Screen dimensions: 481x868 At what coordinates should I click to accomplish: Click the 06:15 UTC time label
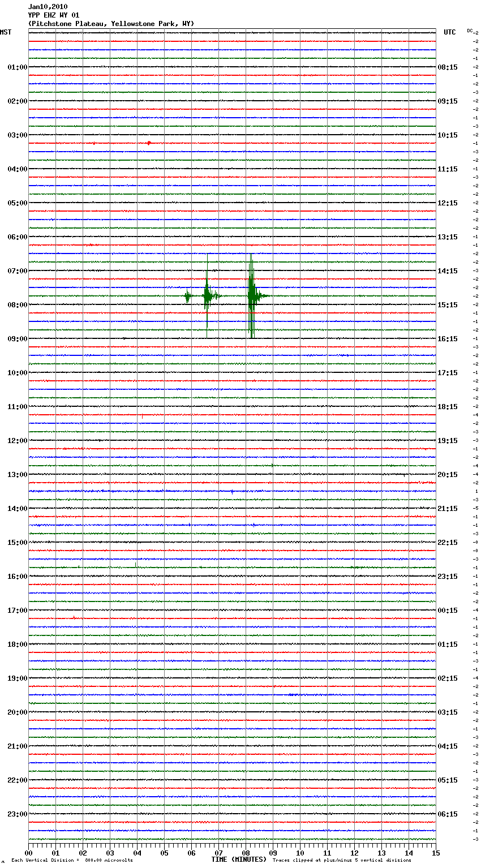pyautogui.click(x=448, y=814)
